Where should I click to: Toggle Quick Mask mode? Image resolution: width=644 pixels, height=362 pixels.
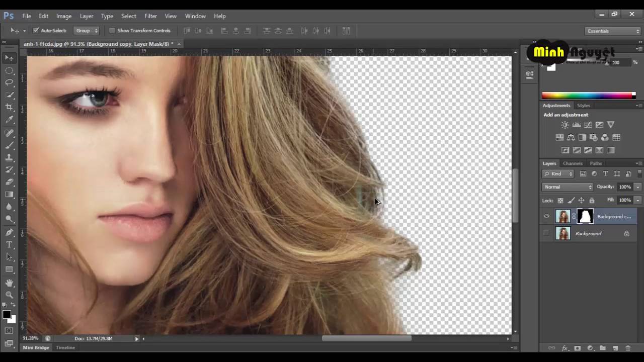click(x=9, y=330)
